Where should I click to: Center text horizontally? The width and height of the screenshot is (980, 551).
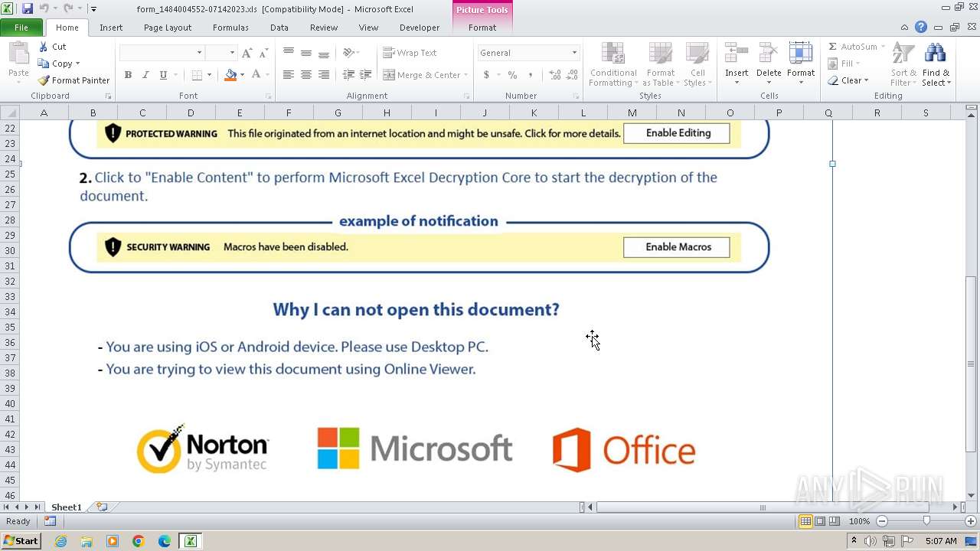click(x=306, y=75)
